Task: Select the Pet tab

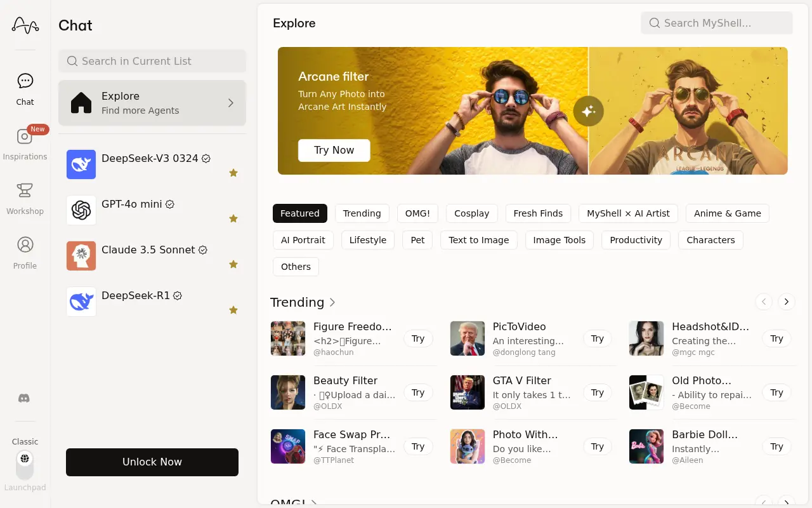Action: coord(417,240)
